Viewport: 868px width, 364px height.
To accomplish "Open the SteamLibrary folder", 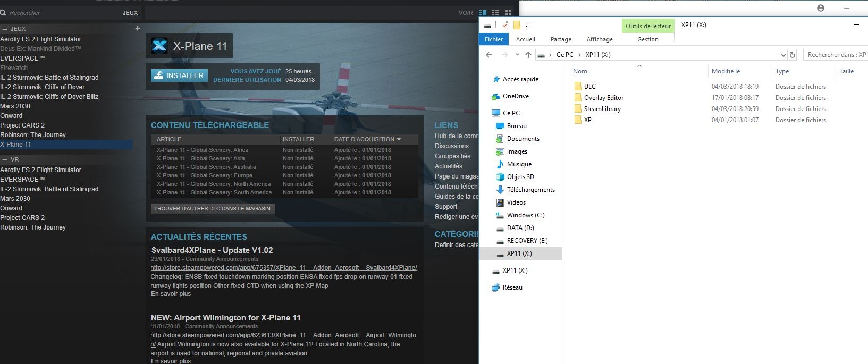I will [602, 109].
